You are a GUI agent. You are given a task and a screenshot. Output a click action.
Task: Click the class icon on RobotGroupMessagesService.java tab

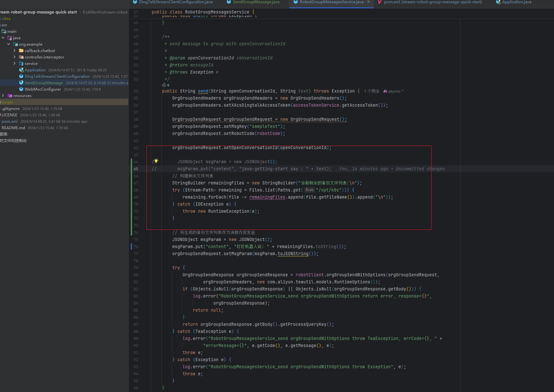pyautogui.click(x=296, y=2)
